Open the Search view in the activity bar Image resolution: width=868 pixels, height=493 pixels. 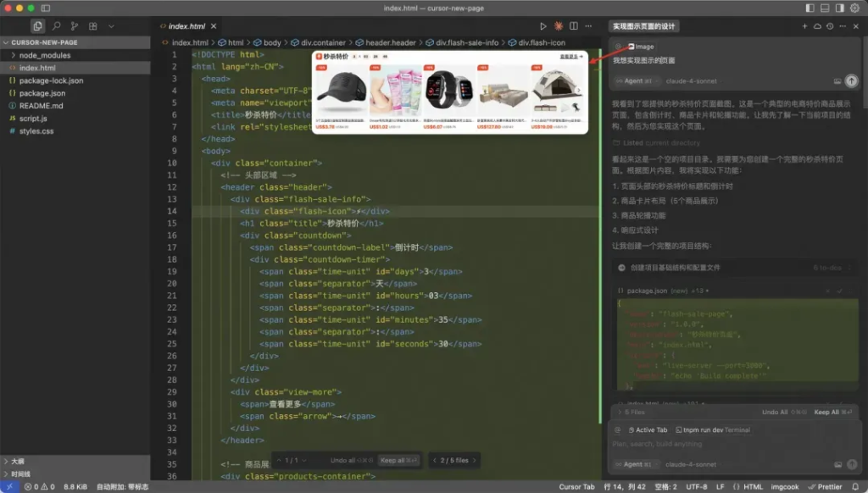pyautogui.click(x=57, y=26)
